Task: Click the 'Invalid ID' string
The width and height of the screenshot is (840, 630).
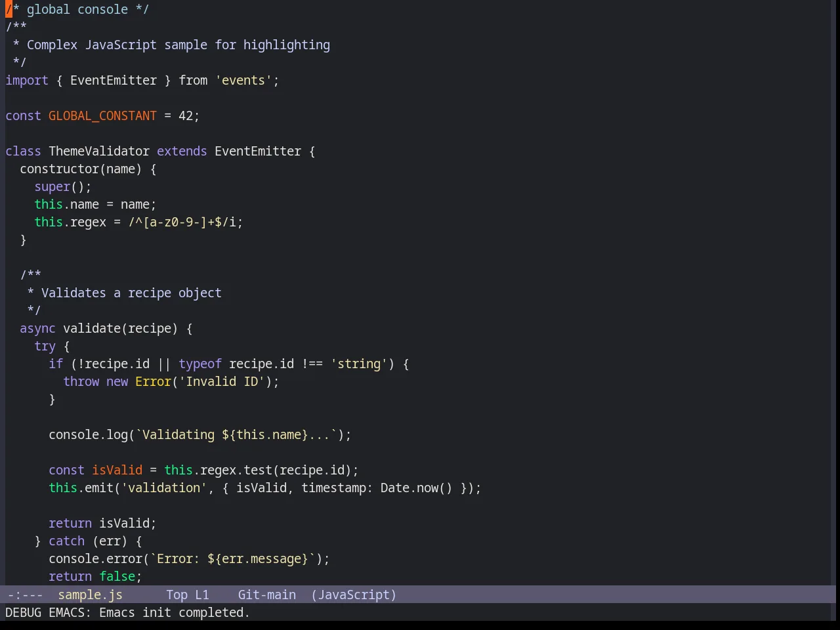Action: pos(222,381)
